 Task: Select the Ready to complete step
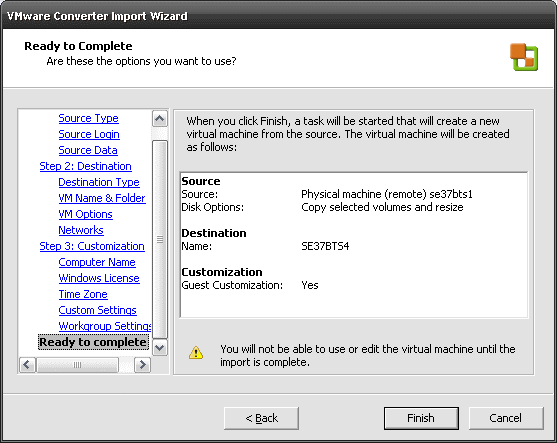point(93,342)
